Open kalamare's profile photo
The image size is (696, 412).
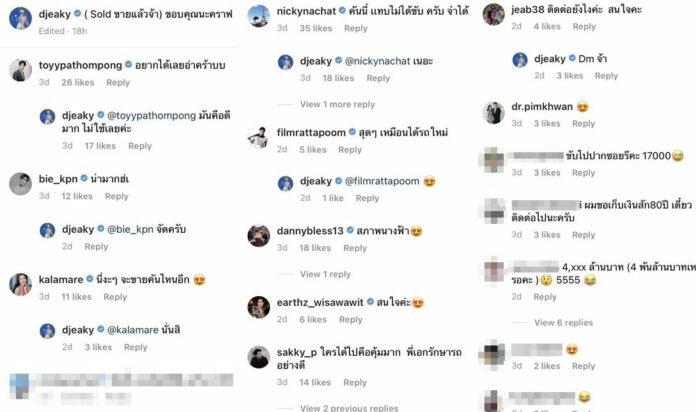pyautogui.click(x=20, y=285)
